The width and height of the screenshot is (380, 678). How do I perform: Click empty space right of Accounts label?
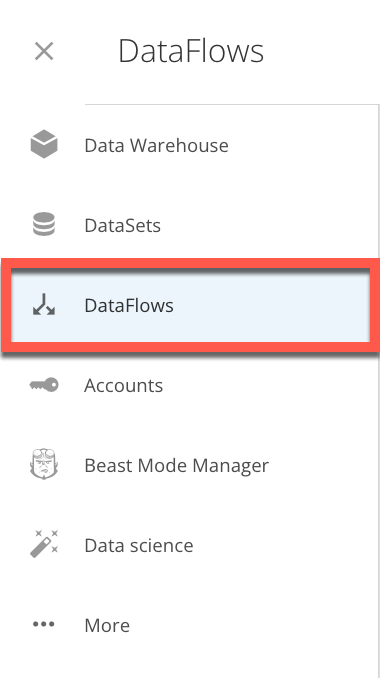tap(266, 385)
